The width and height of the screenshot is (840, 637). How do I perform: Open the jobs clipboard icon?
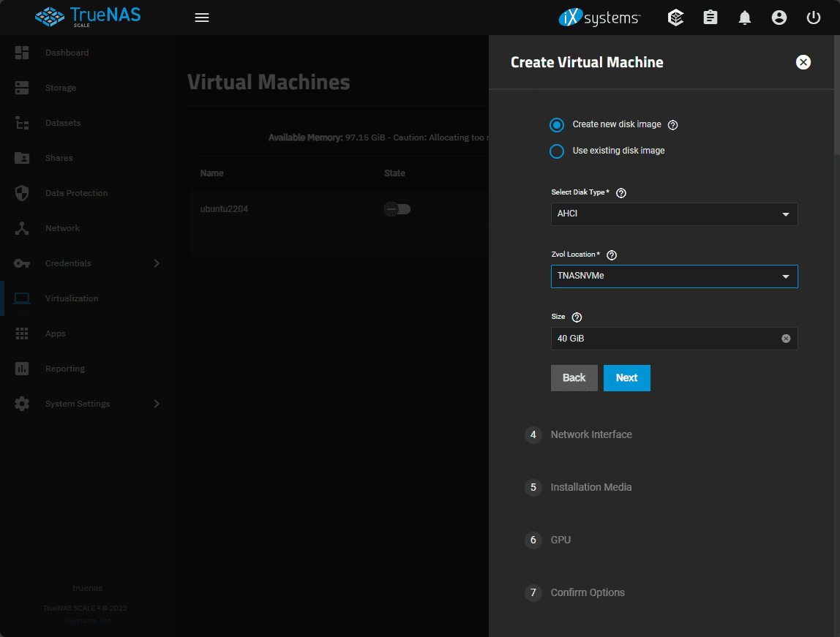point(710,18)
